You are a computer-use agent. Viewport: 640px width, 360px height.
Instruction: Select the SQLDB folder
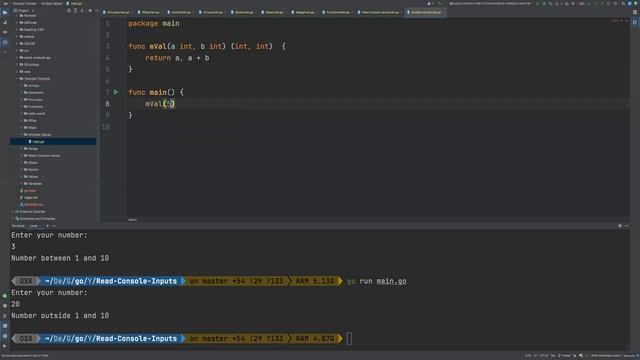[29, 44]
